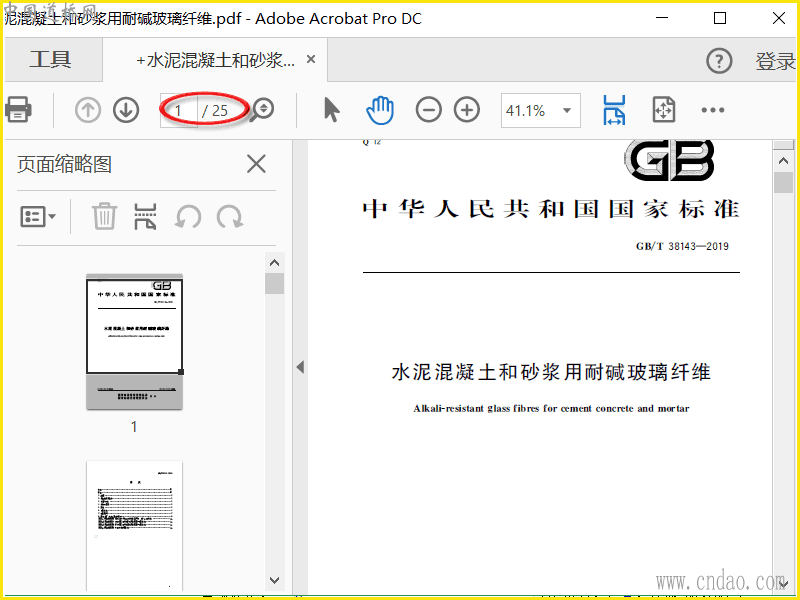Image resolution: width=800 pixels, height=600 pixels.
Task: Close the document tab
Action: [311, 60]
